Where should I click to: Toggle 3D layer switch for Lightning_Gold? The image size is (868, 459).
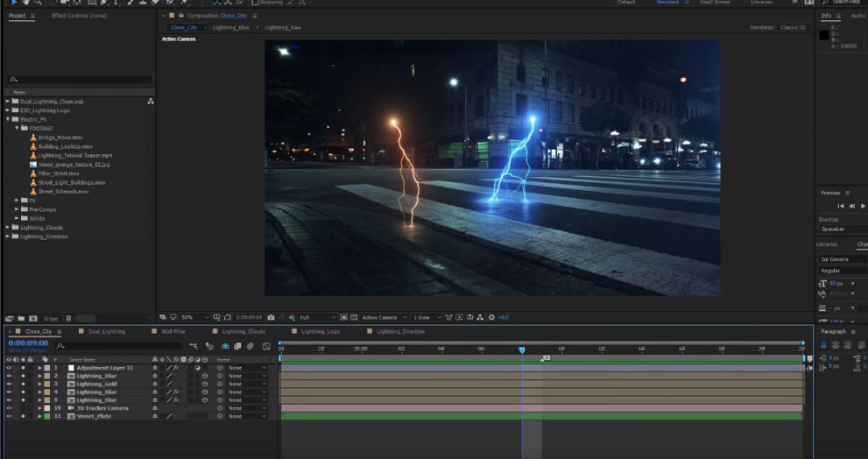(205, 384)
